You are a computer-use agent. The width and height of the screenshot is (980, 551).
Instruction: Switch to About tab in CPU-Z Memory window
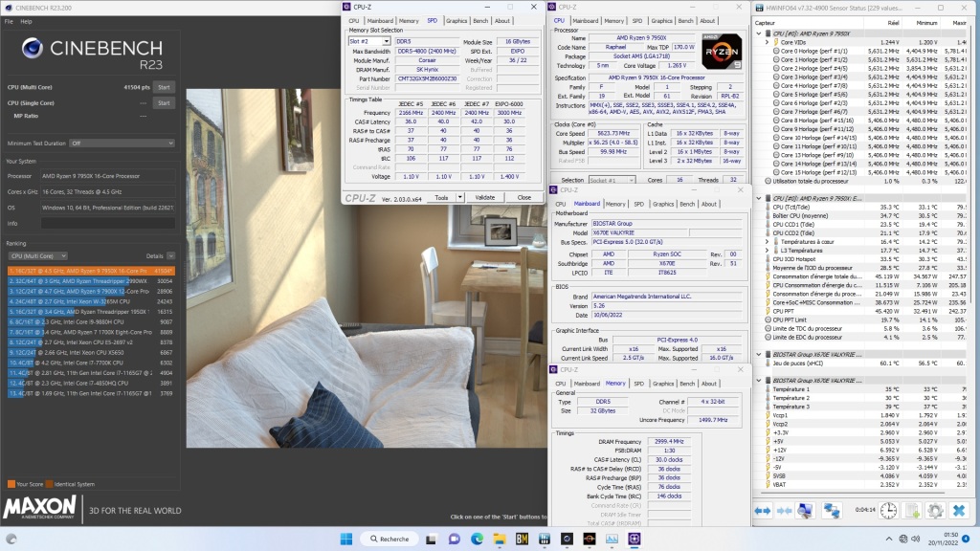(709, 384)
